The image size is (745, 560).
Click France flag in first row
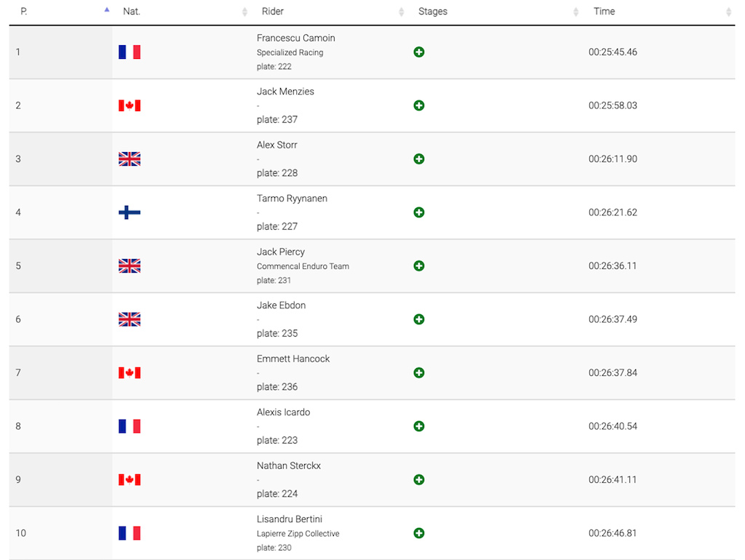130,52
